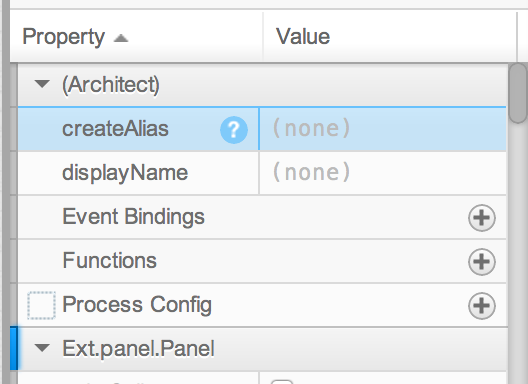Screen dimensions: 528x384
Task: Click the Ext.panel.Panel group header label
Action: click(138, 348)
